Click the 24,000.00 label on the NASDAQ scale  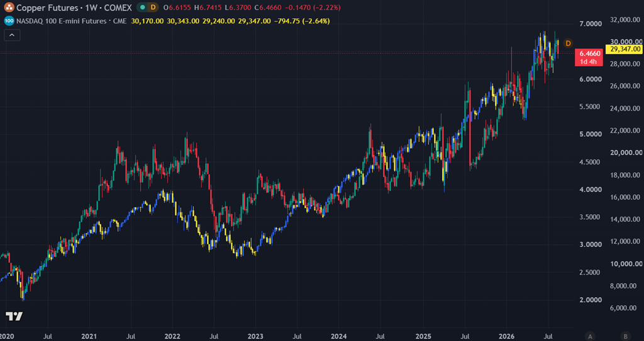[x=626, y=109]
